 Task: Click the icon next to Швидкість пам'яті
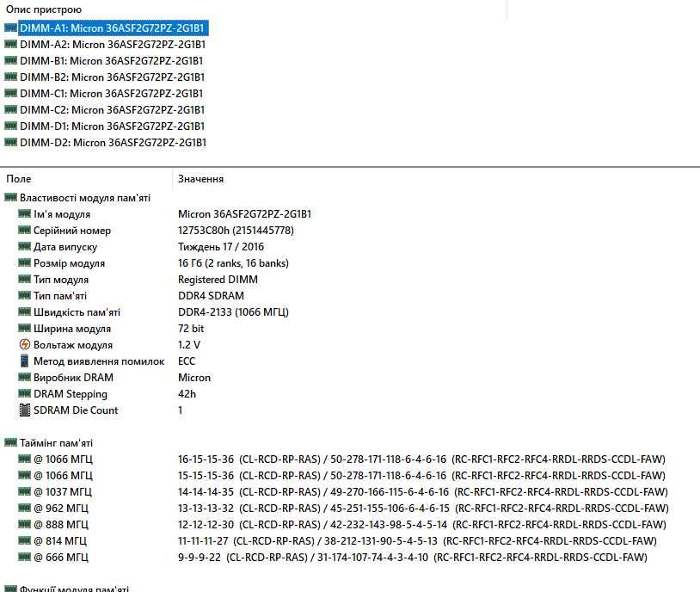point(25,311)
